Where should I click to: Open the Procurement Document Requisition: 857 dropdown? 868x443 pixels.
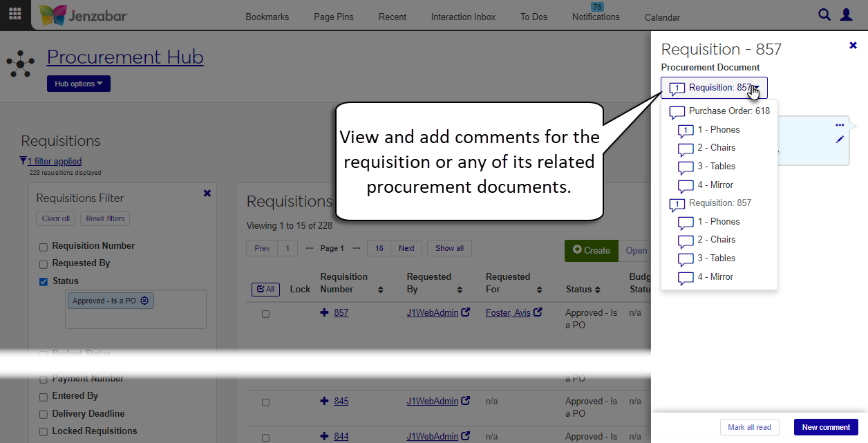click(714, 88)
